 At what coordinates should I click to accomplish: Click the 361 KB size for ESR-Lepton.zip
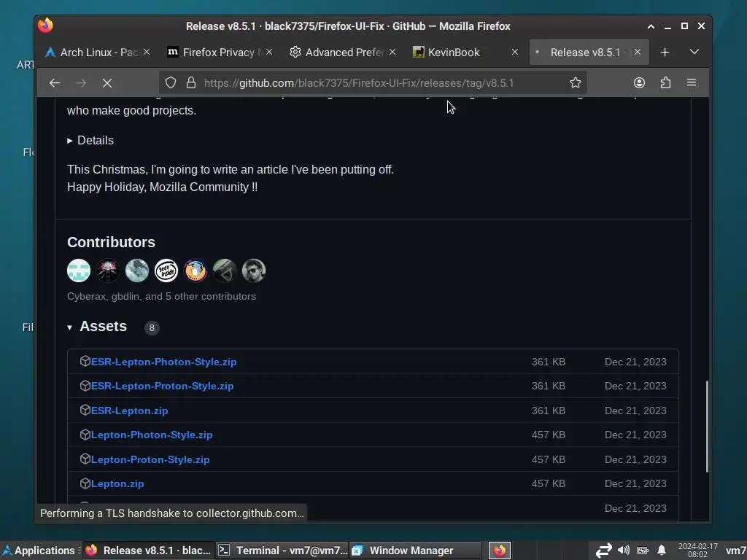tap(549, 411)
